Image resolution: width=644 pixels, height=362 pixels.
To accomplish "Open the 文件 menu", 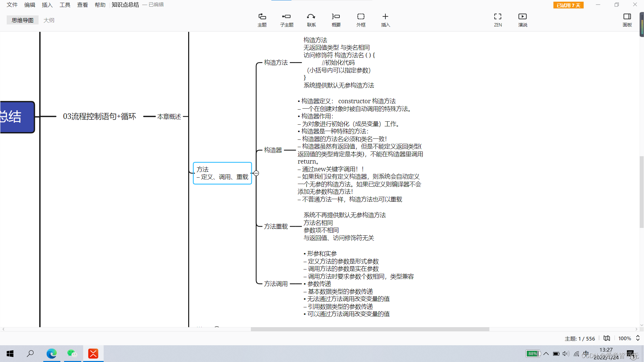I will pyautogui.click(x=12, y=5).
